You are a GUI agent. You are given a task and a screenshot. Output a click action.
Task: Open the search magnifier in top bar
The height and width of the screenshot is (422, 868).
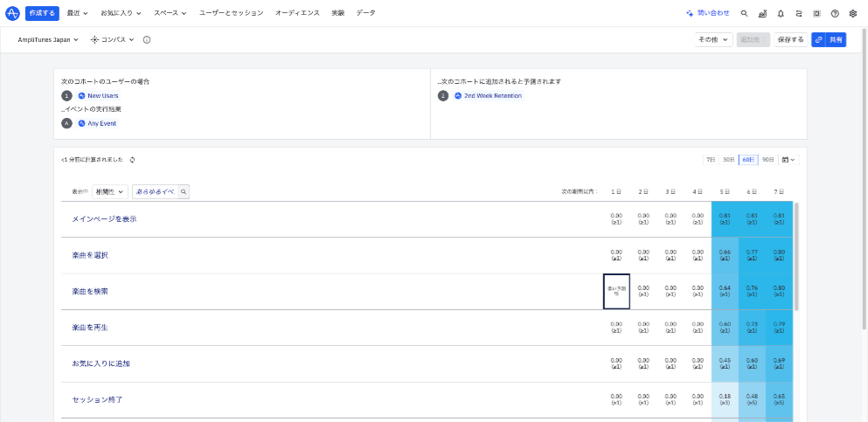click(744, 13)
